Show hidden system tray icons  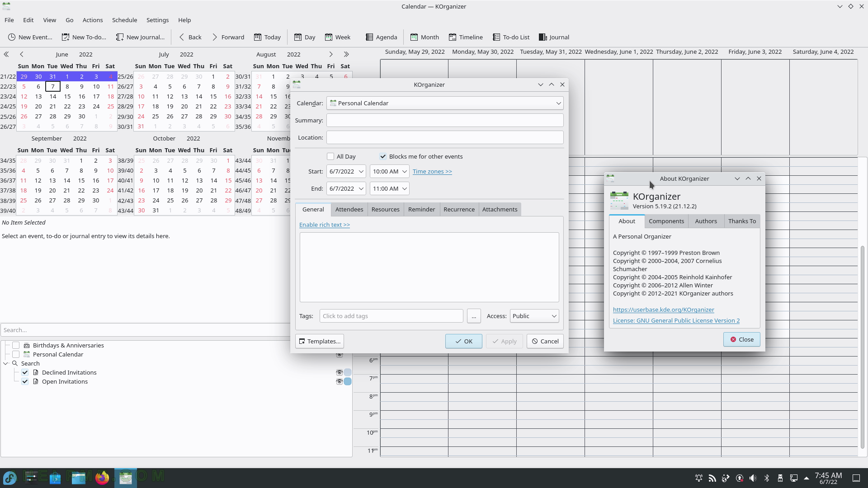(x=807, y=478)
